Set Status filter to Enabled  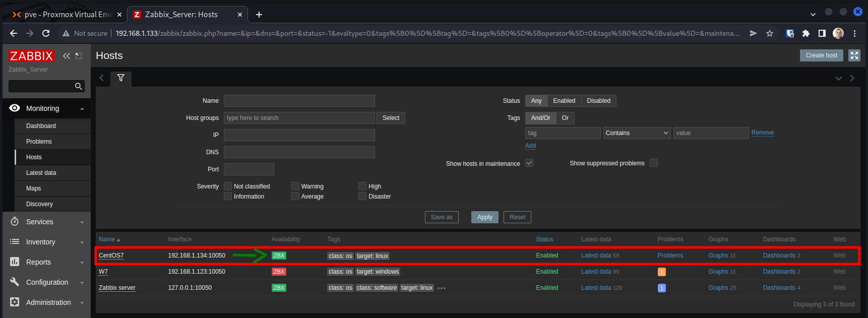coord(564,101)
